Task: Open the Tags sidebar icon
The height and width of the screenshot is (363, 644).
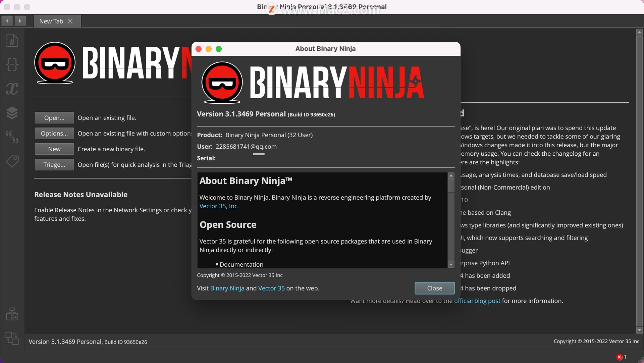Action: [12, 161]
